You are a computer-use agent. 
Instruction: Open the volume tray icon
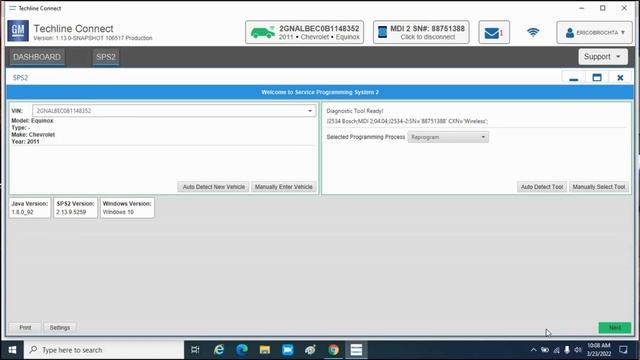pos(578,350)
